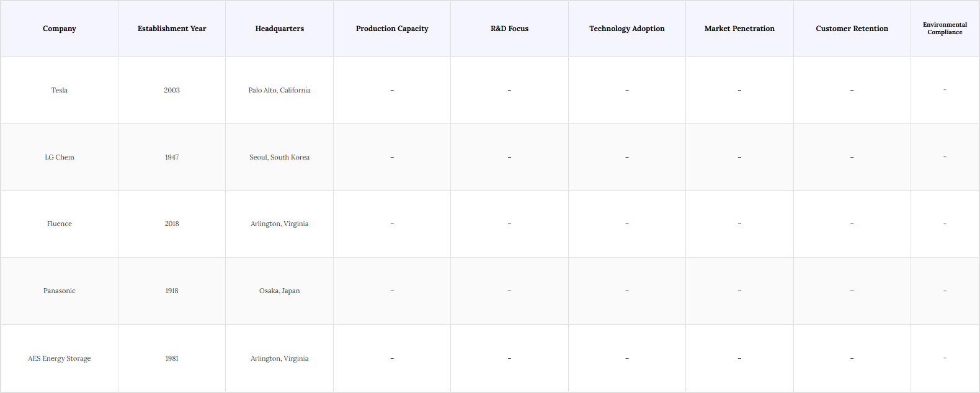
Task: Click the Establishment Year column header
Action: click(x=172, y=29)
